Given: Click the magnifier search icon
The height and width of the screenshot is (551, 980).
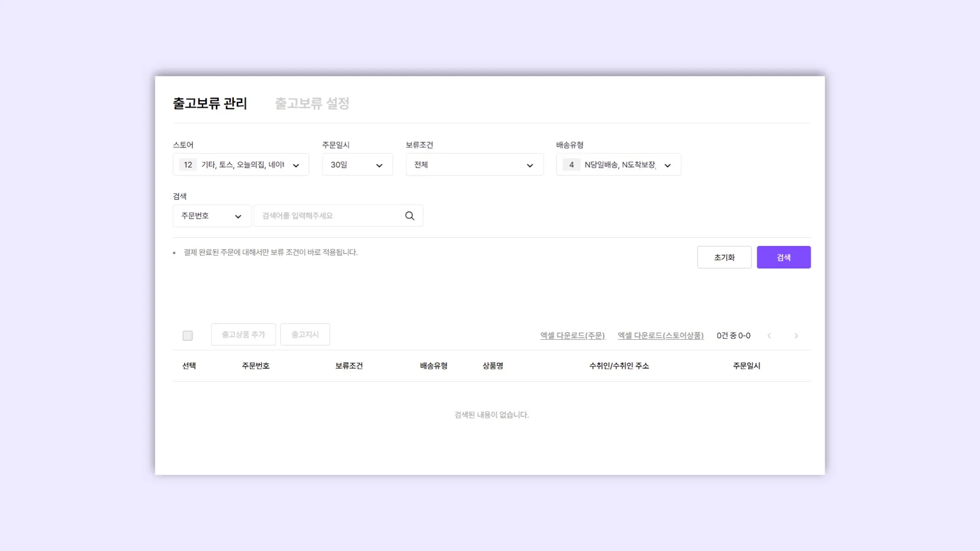Looking at the screenshot, I should (x=409, y=216).
